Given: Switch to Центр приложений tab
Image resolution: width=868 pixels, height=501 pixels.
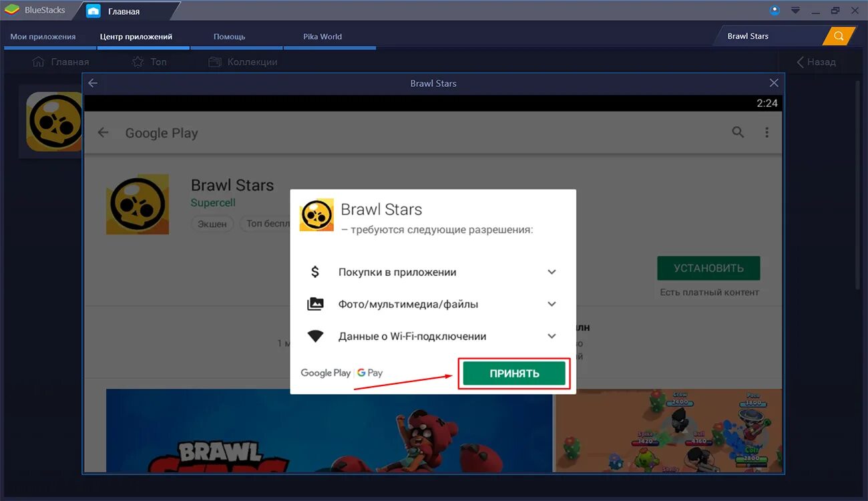Looking at the screenshot, I should click(136, 37).
